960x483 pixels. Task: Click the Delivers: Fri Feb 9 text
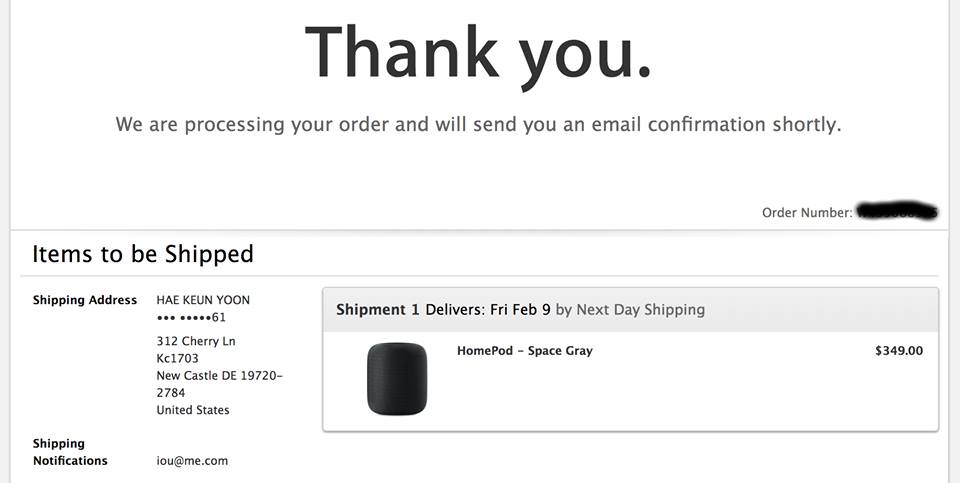coord(488,309)
